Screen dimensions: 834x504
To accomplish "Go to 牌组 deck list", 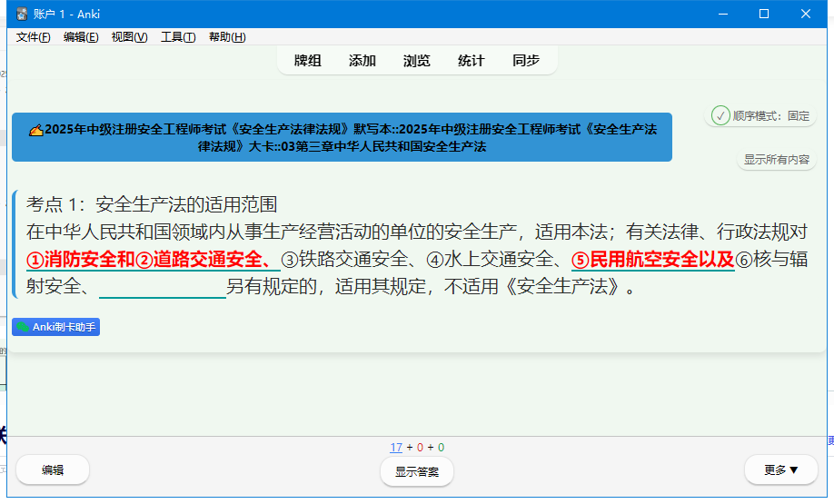I will pos(308,61).
